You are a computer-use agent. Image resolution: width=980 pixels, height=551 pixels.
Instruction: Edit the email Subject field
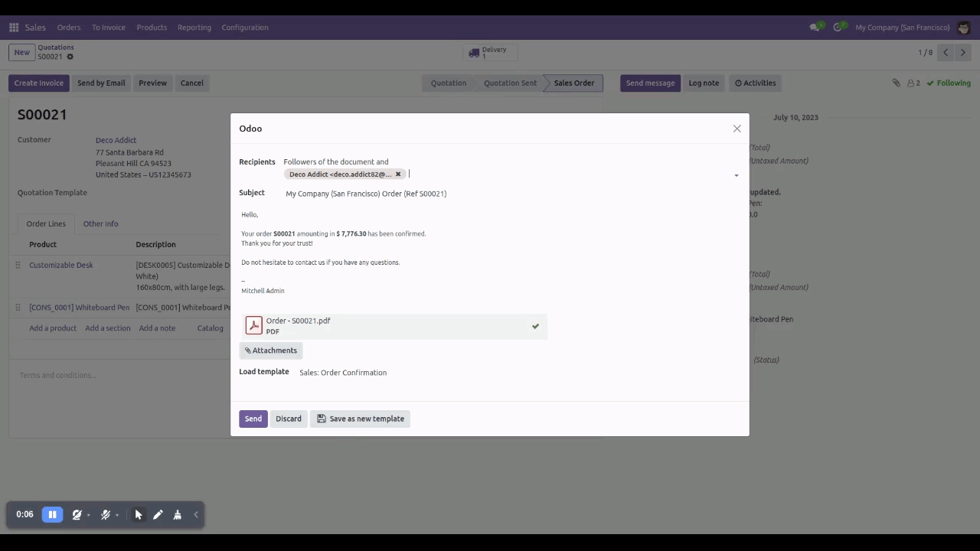click(512, 194)
